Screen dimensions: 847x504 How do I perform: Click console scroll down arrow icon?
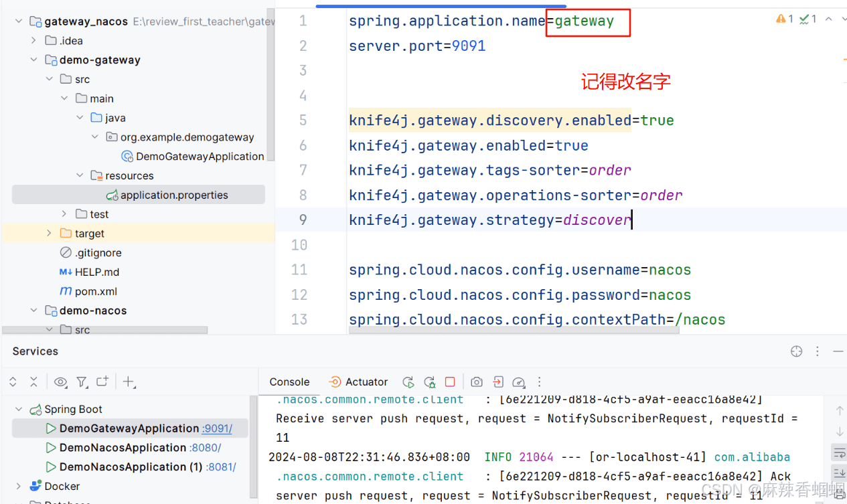[840, 432]
